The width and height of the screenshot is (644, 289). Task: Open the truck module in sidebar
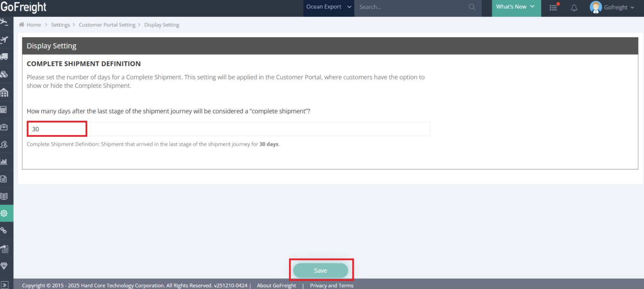[x=4, y=57]
